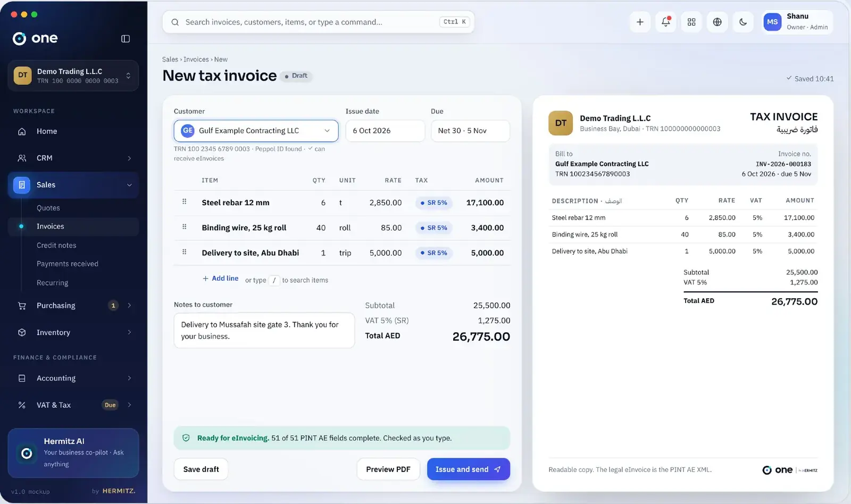The height and width of the screenshot is (504, 851).
Task: Expand the Inventory menu chevron
Action: pyautogui.click(x=129, y=332)
